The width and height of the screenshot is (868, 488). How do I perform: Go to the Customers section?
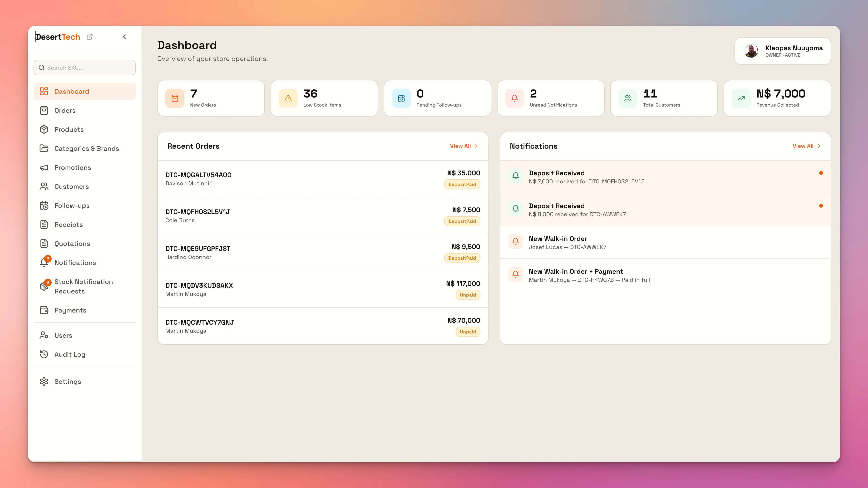[x=84, y=187]
